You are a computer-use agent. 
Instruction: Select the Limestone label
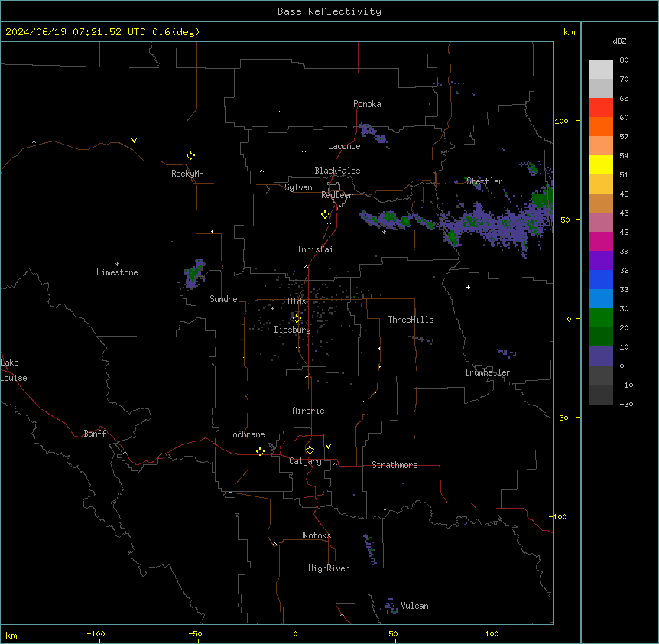[x=117, y=272]
